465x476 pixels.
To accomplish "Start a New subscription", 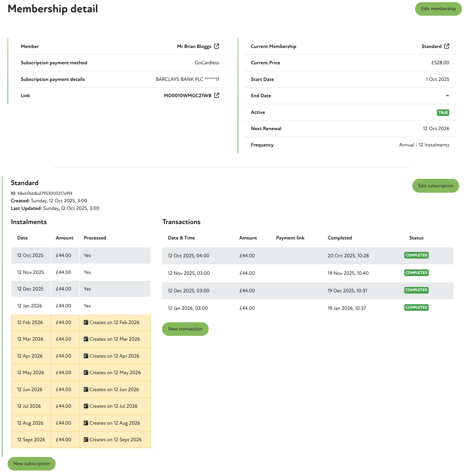I will (31, 464).
